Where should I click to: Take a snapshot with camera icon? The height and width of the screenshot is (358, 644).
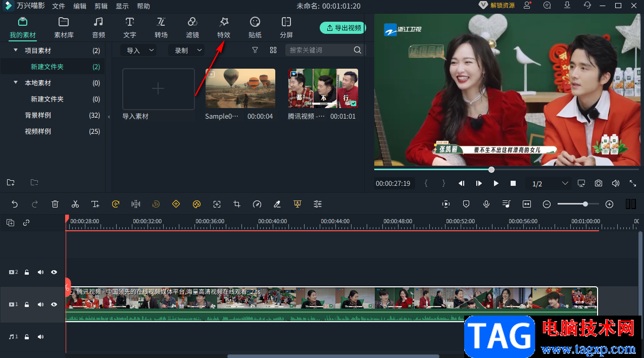coord(599,183)
